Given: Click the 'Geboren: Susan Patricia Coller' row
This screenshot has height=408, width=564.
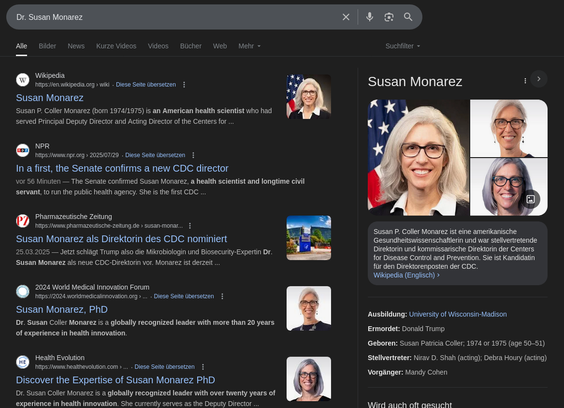Looking at the screenshot, I should coord(456,344).
